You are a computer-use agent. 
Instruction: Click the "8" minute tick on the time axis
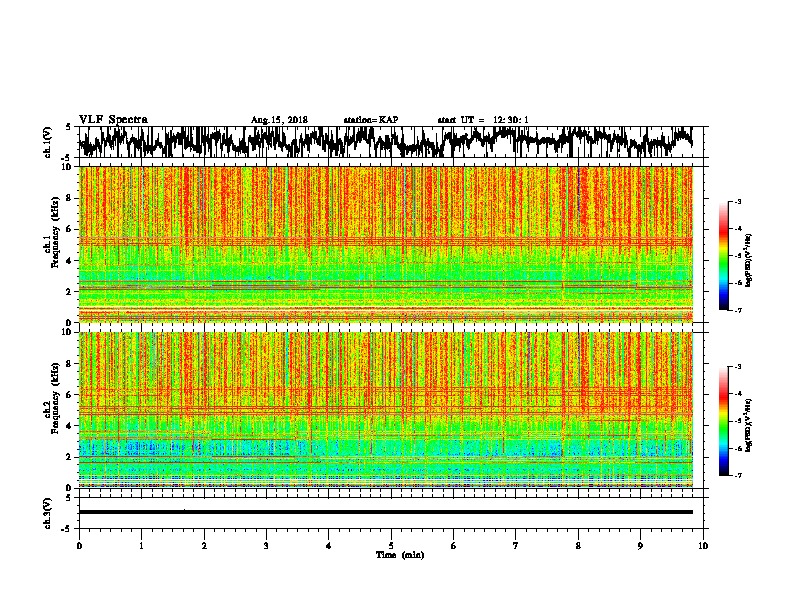point(578,546)
